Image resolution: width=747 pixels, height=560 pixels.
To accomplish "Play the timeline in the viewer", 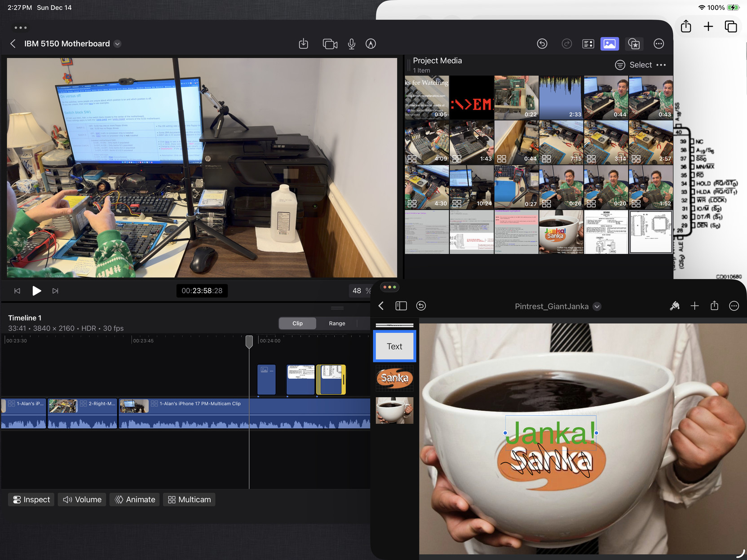I will (x=36, y=291).
